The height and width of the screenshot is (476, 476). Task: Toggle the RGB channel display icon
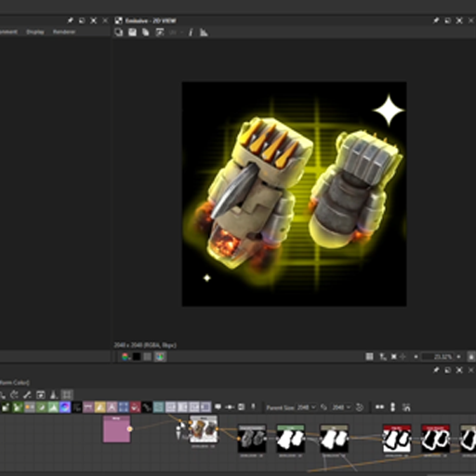(x=125, y=357)
